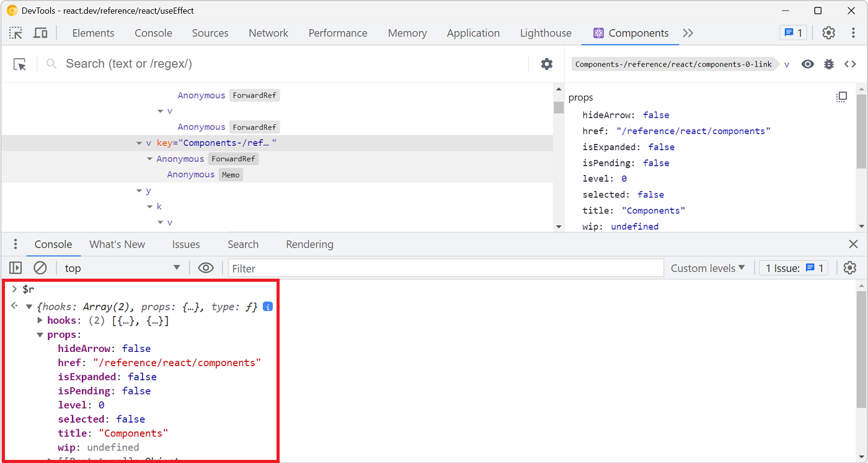Open the Rendering drawer tab

click(309, 245)
